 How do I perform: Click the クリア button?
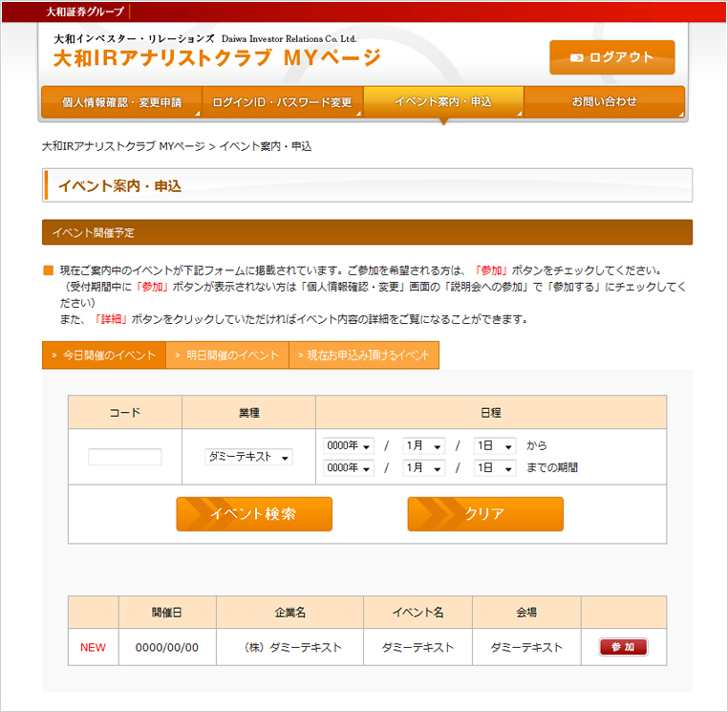click(x=485, y=514)
